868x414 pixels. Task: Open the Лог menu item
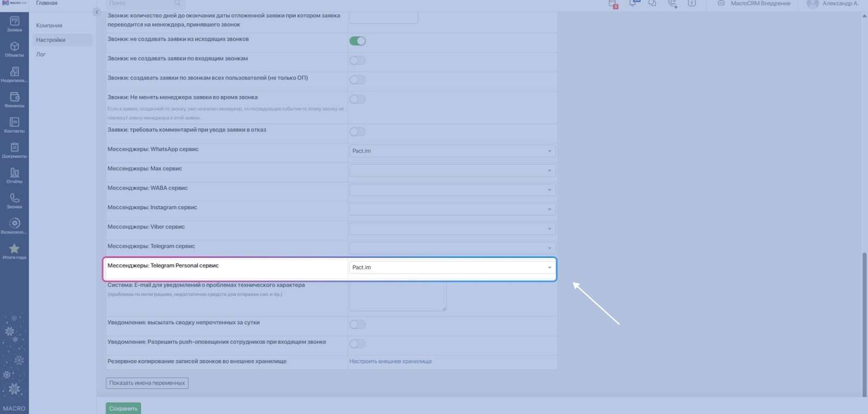[41, 54]
